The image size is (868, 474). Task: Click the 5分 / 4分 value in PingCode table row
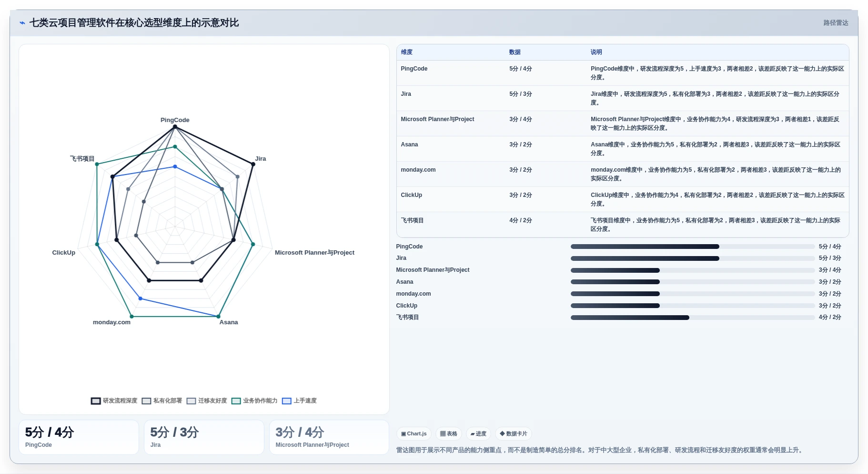click(520, 69)
